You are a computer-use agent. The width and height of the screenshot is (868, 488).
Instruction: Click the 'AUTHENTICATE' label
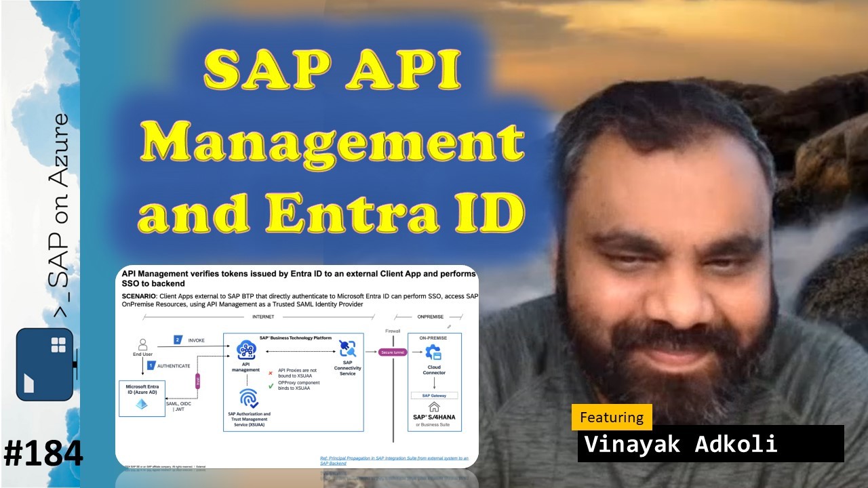pyautogui.click(x=174, y=365)
